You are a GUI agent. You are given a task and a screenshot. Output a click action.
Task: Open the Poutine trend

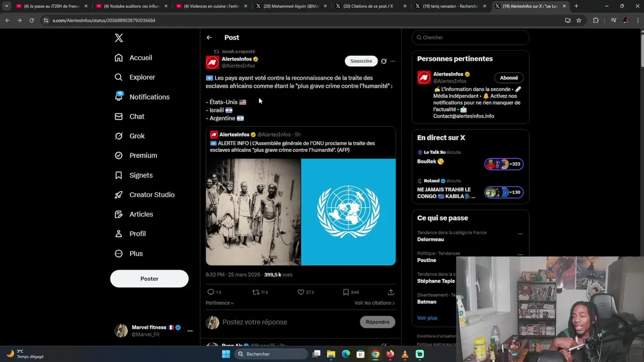pyautogui.click(x=427, y=260)
